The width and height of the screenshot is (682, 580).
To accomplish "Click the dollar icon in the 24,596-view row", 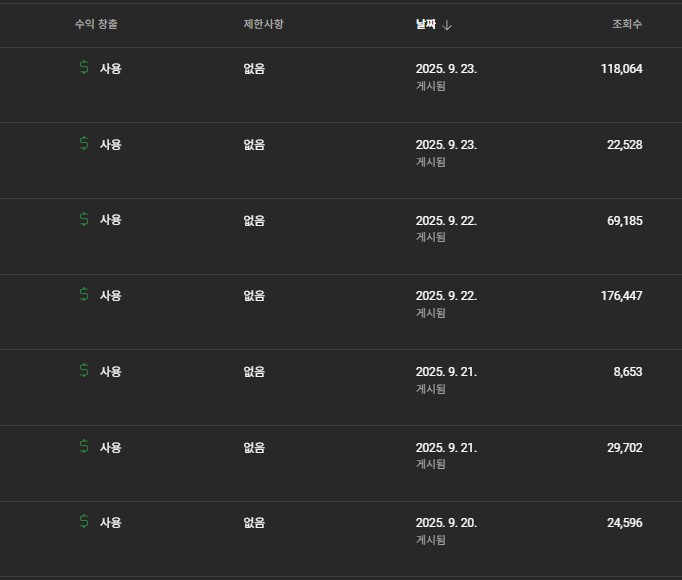I will (84, 522).
